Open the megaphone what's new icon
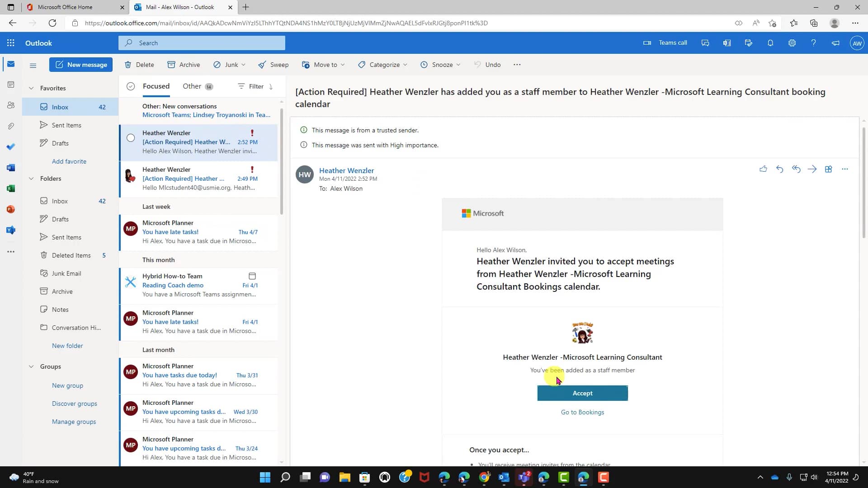Viewport: 868px width, 488px height. (835, 43)
